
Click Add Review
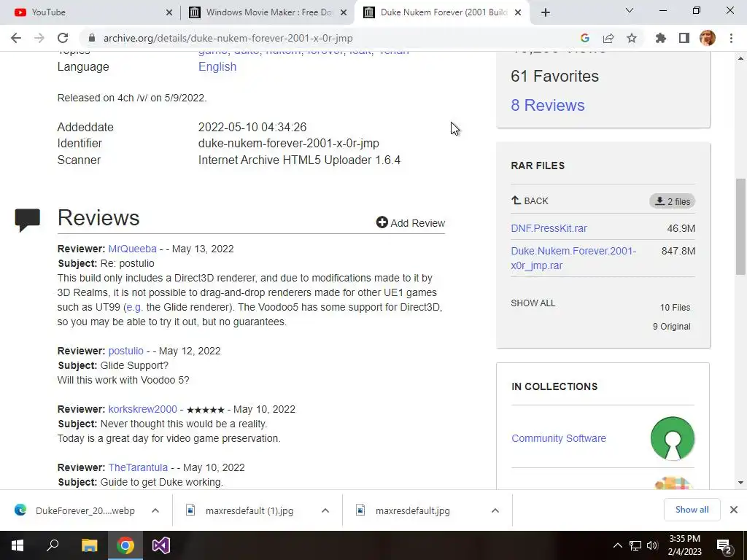pyautogui.click(x=410, y=223)
